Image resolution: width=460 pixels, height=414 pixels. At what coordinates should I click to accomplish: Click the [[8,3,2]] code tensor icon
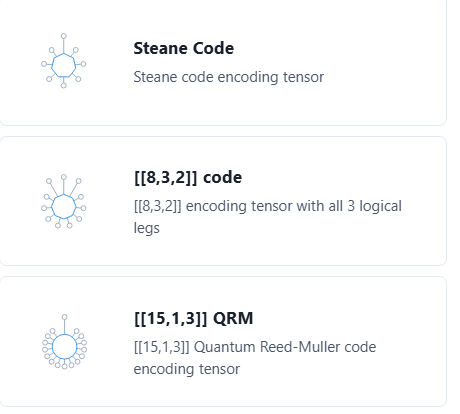[x=64, y=201]
